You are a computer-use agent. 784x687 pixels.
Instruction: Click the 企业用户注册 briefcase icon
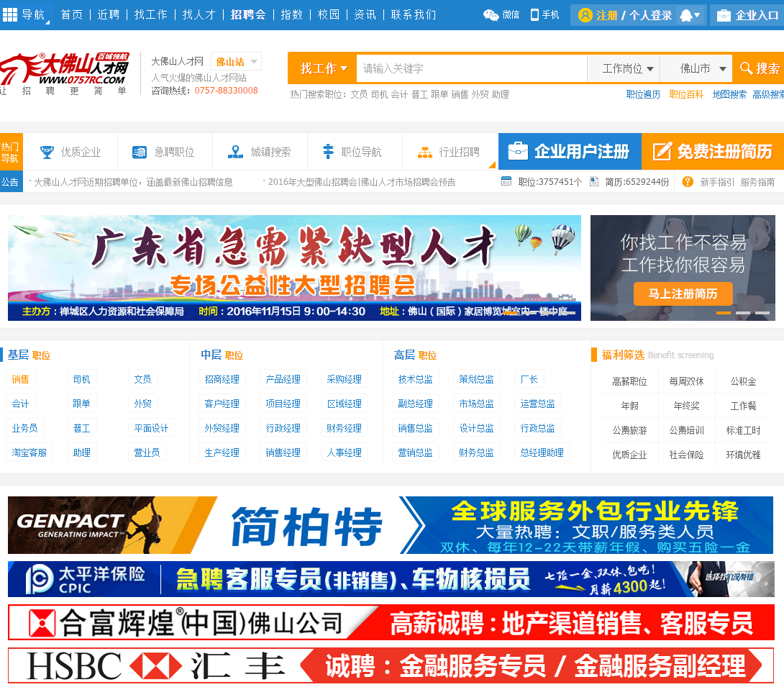point(518,150)
